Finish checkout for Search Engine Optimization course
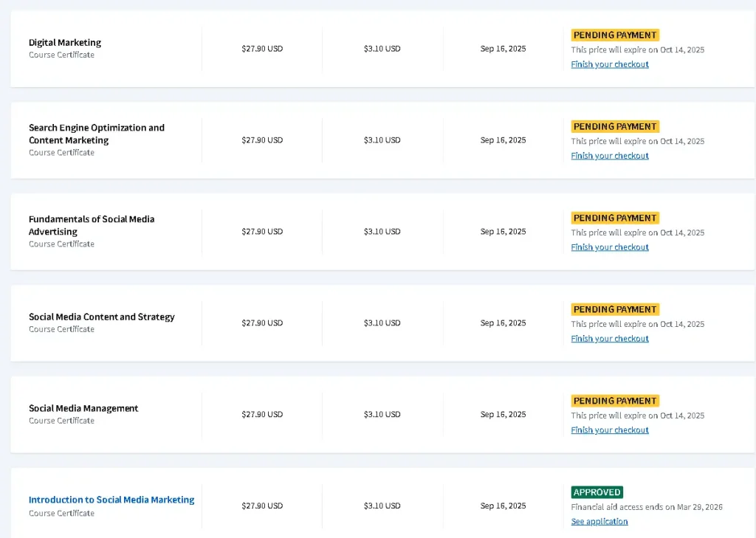 pyautogui.click(x=610, y=156)
